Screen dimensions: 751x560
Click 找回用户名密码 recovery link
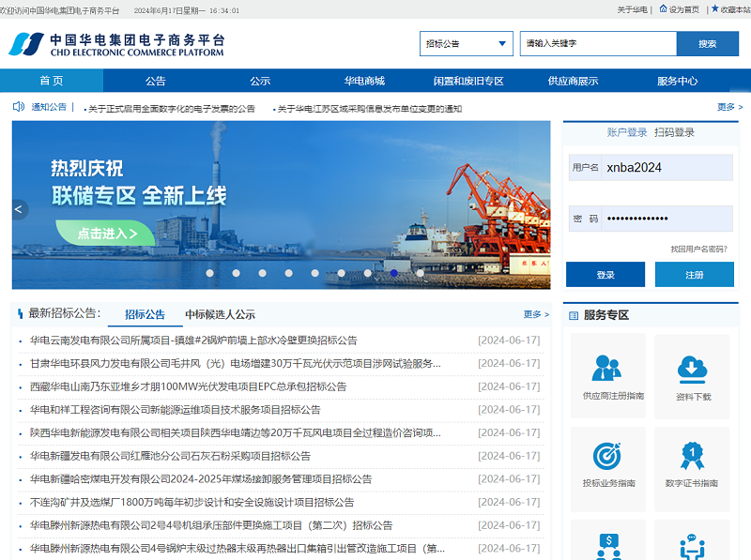click(x=698, y=249)
